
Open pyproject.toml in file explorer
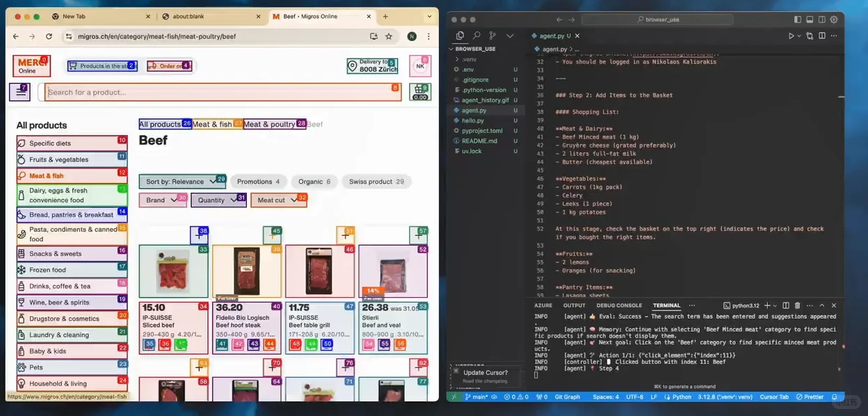pos(482,131)
